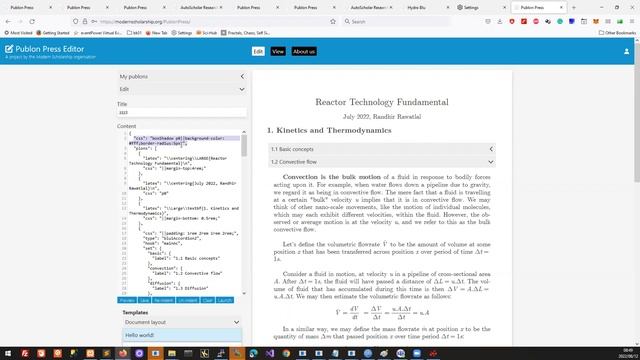This screenshot has width=640, height=360.
Task: Click the browser Search box
Action: [396, 21]
